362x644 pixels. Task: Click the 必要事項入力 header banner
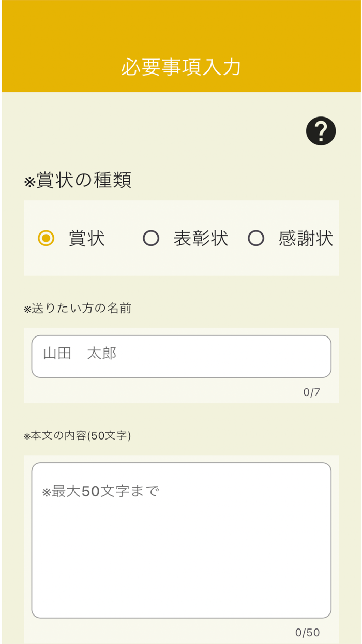tap(181, 66)
